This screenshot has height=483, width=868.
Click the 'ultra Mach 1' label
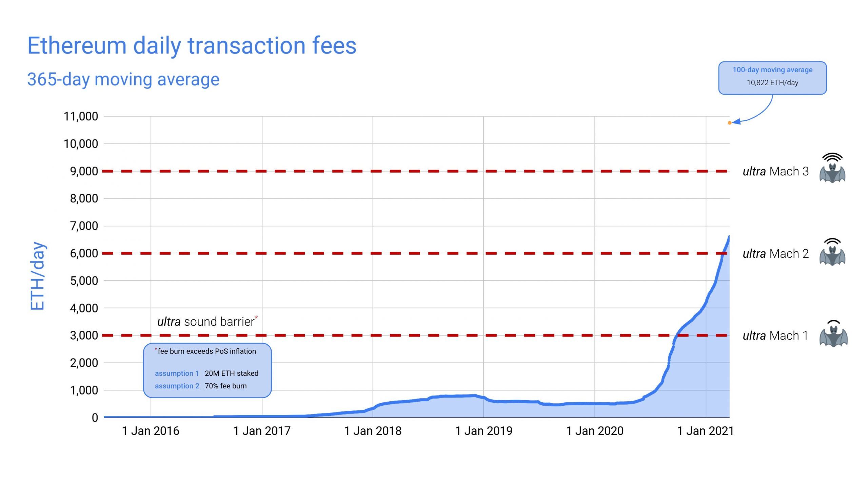point(775,336)
